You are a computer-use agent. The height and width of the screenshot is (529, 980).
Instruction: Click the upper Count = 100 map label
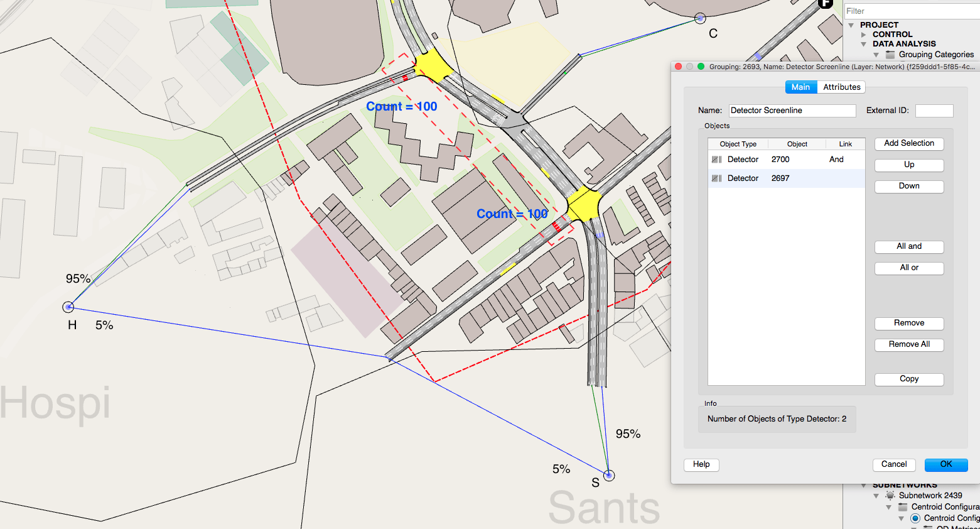coord(402,107)
